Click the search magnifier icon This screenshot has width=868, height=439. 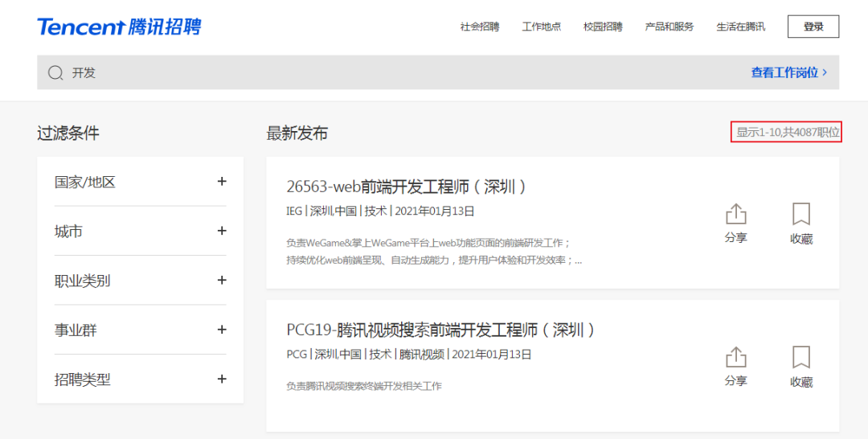[x=55, y=72]
